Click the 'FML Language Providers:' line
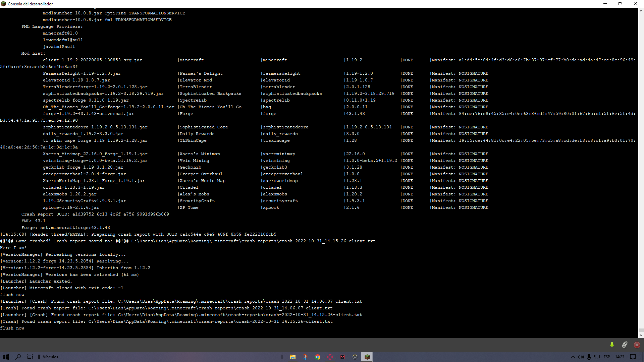Viewport: 644px width, 362px height. (52, 26)
